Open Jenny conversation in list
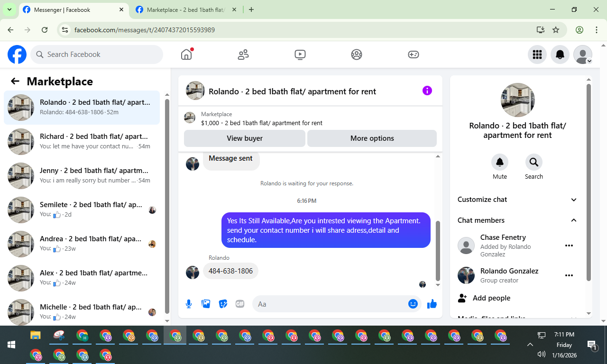Viewport: 607px width, 364px height. click(x=82, y=176)
